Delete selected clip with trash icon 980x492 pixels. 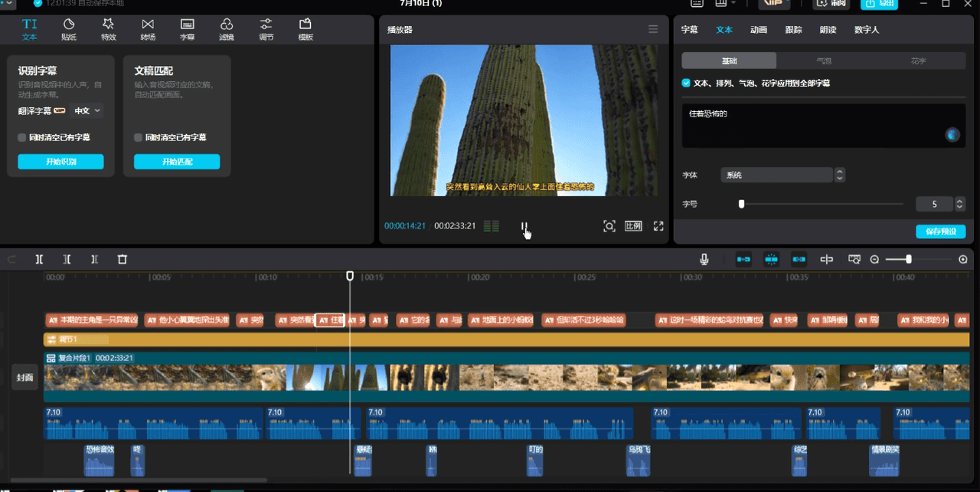(122, 260)
